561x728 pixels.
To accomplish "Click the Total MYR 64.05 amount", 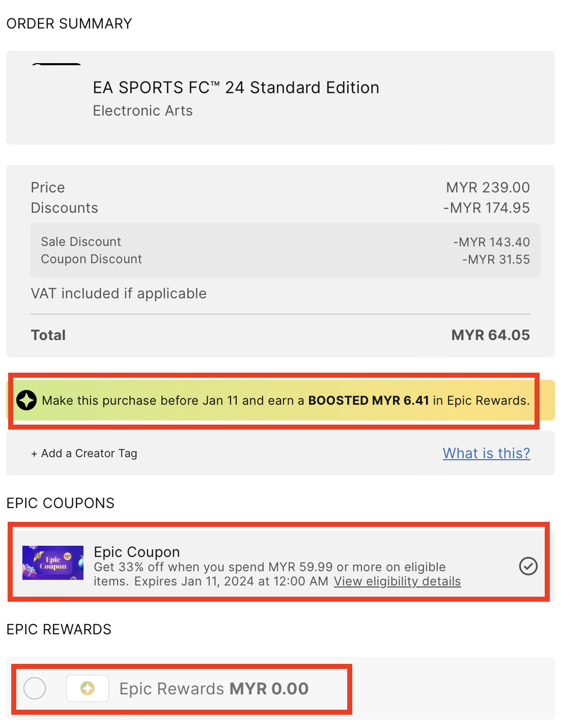I will pyautogui.click(x=490, y=335).
